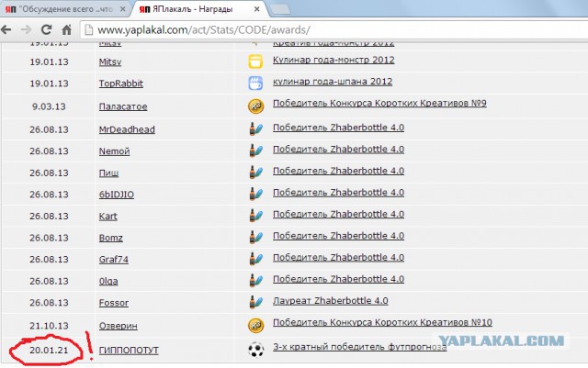
Task: Open user Graf74's profile link
Action: pos(114,260)
